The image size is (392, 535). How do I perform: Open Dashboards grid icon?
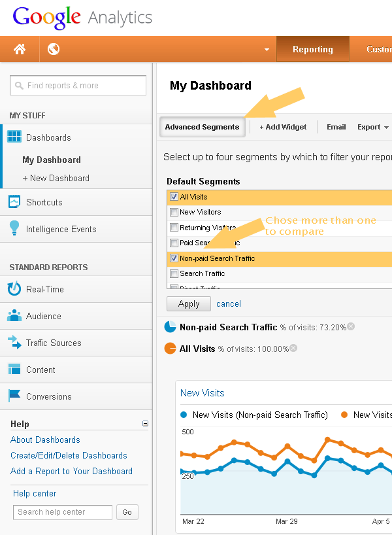[x=14, y=137]
